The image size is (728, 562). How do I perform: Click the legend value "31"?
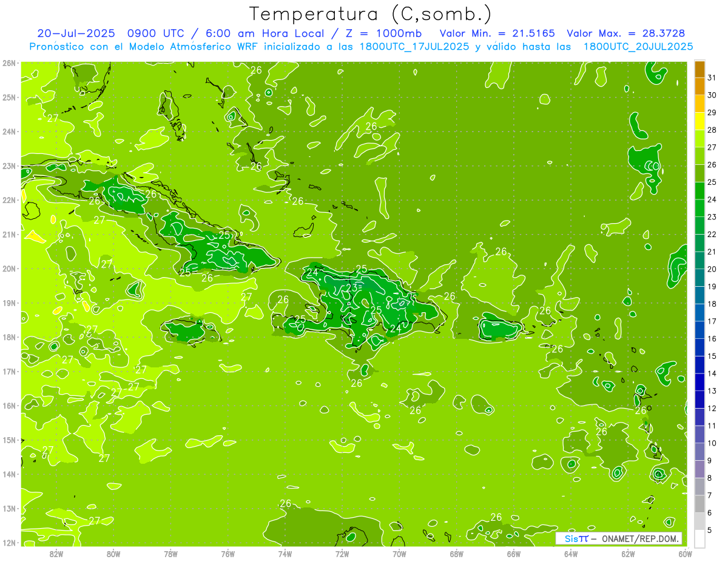point(712,78)
